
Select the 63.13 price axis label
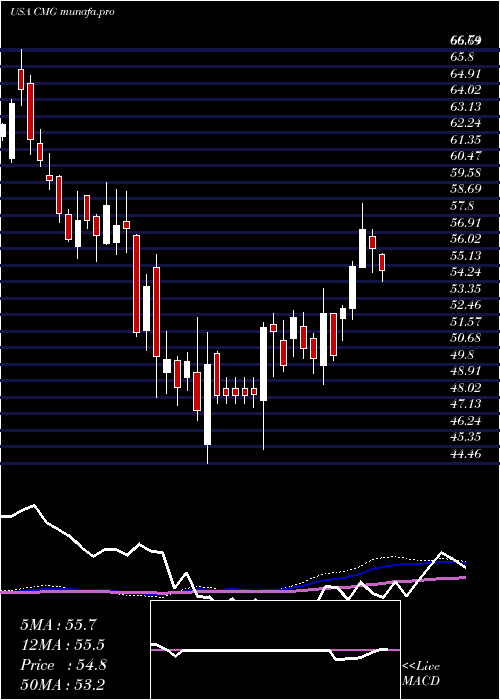pyautogui.click(x=466, y=107)
